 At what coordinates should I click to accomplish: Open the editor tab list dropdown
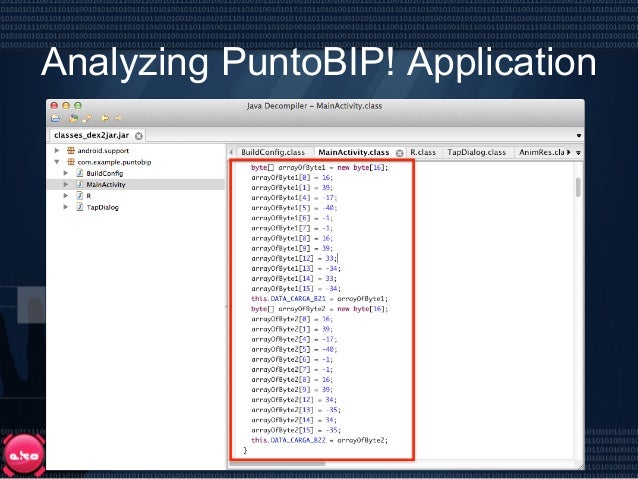578,153
